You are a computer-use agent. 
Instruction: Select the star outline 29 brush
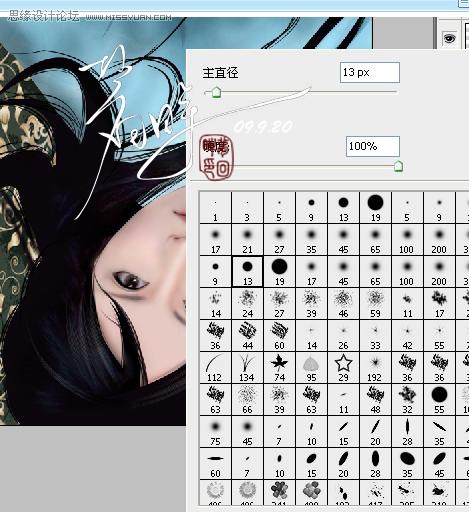pos(343,368)
